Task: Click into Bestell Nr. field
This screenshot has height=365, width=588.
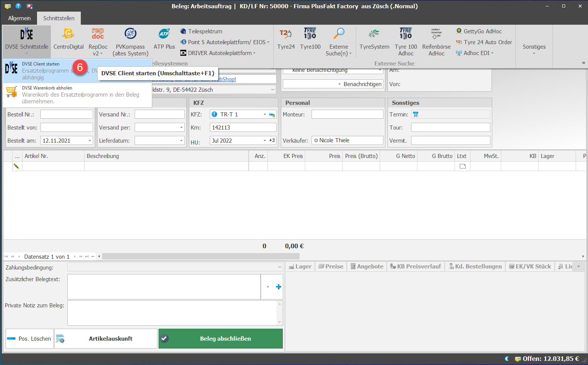Action: (x=67, y=115)
